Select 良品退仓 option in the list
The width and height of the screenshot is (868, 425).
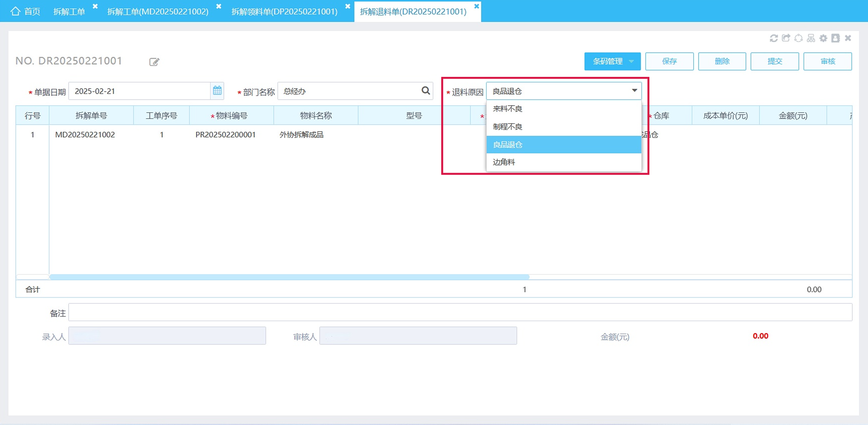click(x=564, y=145)
